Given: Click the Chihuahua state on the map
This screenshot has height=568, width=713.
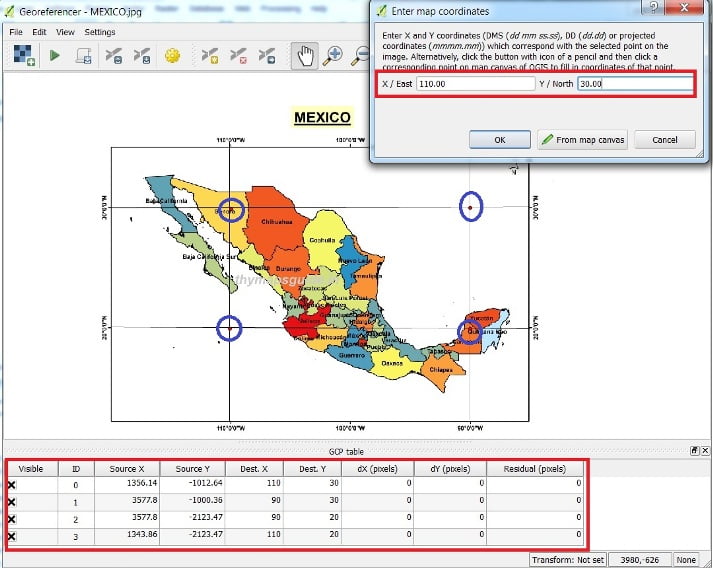Looking at the screenshot, I should tap(276, 222).
